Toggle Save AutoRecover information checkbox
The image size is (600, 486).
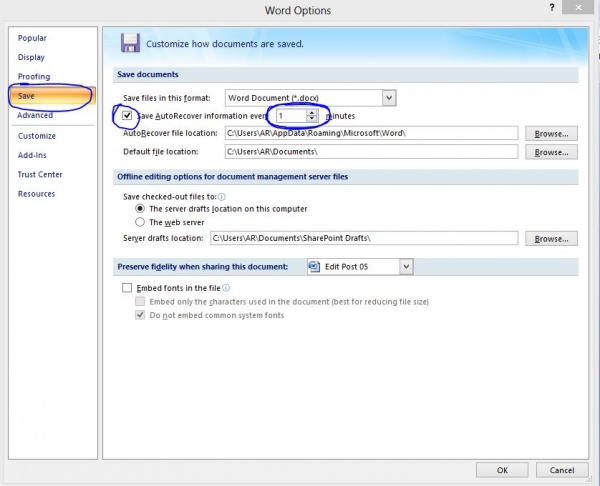tap(127, 115)
